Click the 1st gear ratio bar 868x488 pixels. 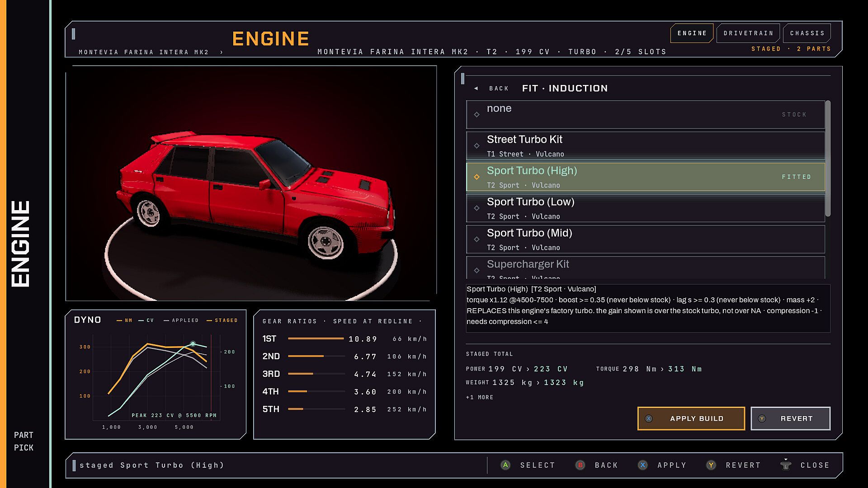pos(316,338)
